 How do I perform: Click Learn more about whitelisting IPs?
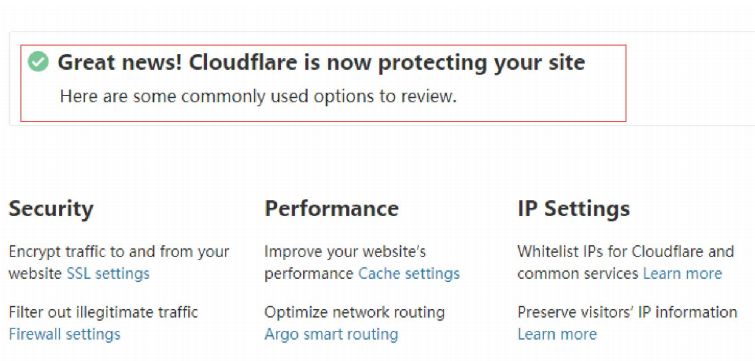pos(682,274)
